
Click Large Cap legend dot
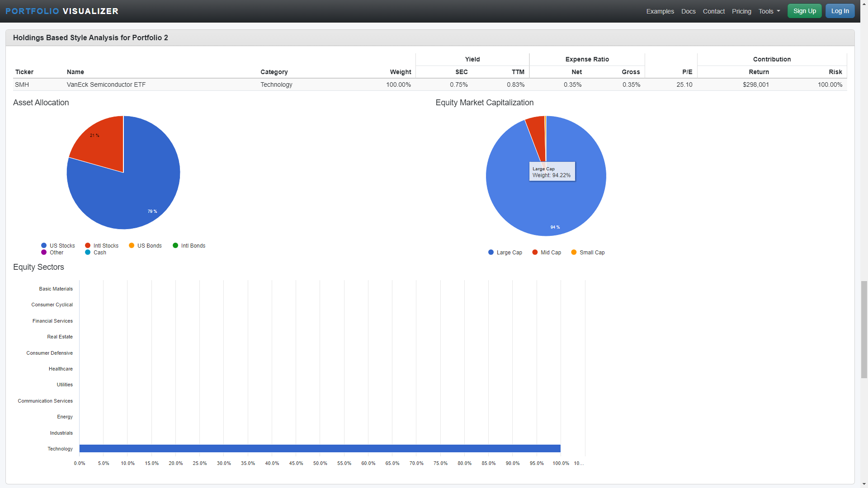pyautogui.click(x=491, y=253)
